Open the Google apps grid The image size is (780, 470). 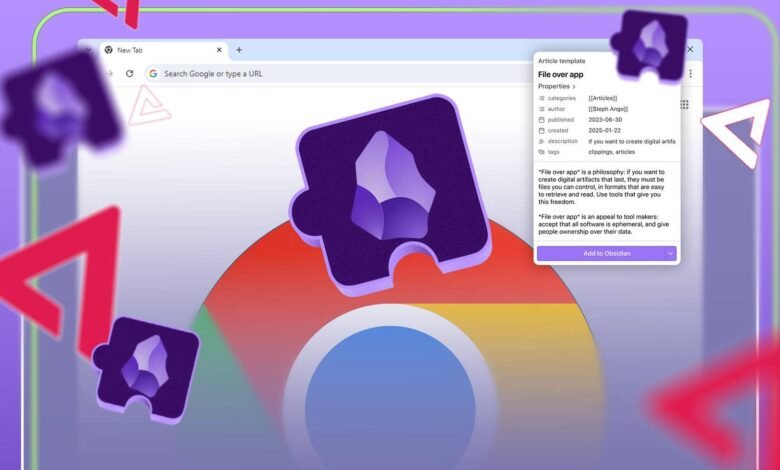coord(684,104)
